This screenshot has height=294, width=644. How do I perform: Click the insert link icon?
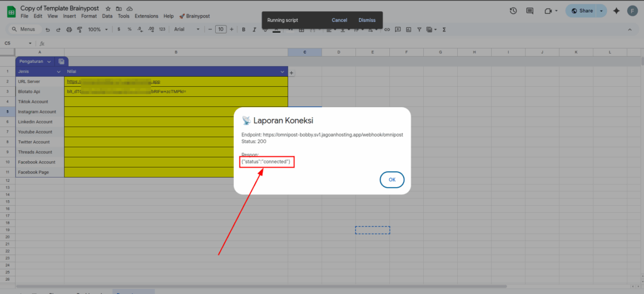tap(388, 30)
